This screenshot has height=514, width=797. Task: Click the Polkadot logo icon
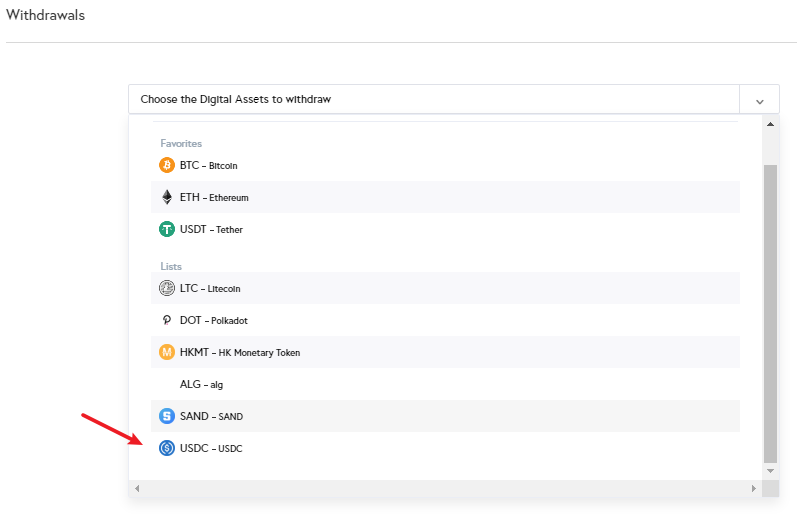(167, 320)
